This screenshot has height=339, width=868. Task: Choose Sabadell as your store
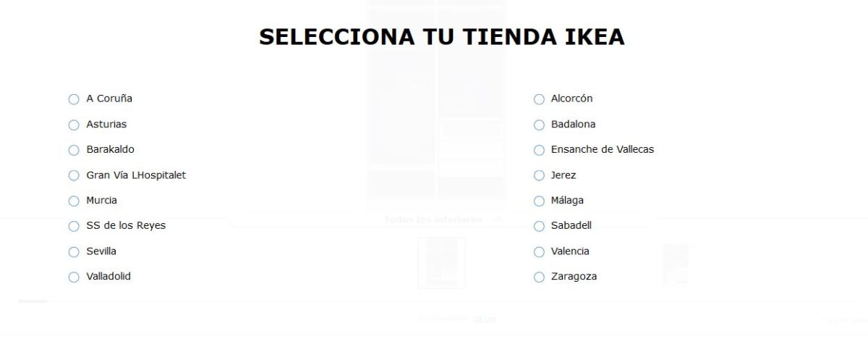coord(539,226)
